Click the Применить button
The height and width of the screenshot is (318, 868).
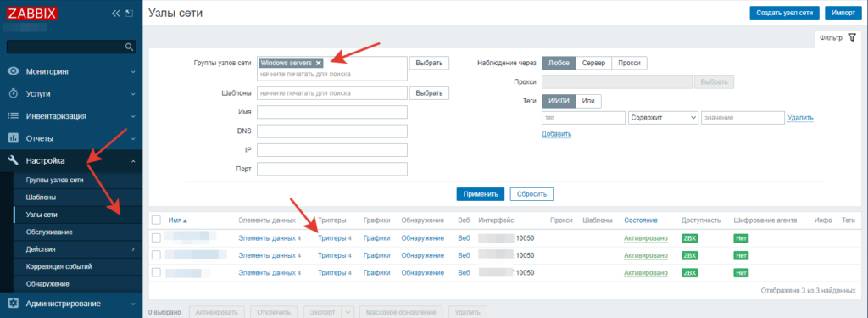coord(481,194)
